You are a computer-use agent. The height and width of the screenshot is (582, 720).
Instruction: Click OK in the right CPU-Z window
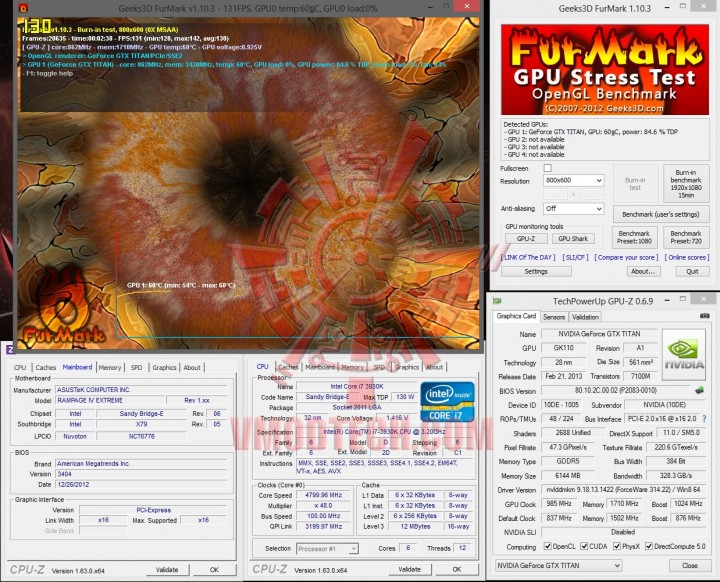pyautogui.click(x=456, y=569)
